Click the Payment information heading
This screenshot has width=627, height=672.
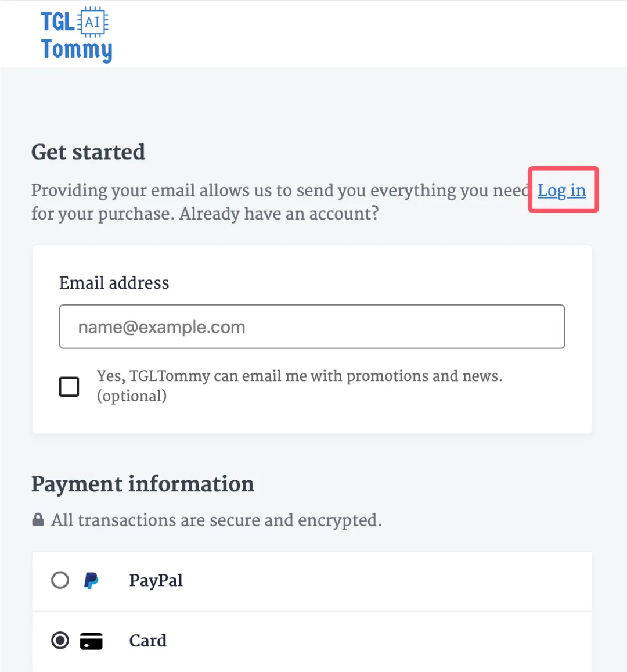tap(143, 484)
